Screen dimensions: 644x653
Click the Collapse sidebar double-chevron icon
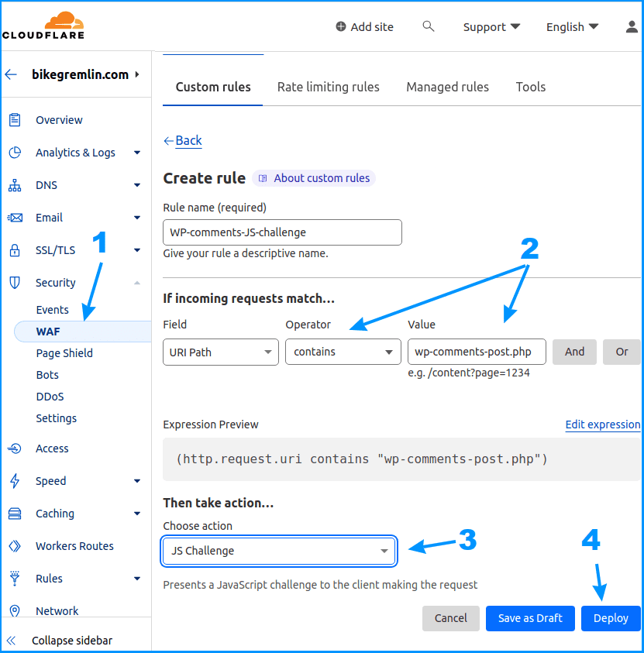12,641
